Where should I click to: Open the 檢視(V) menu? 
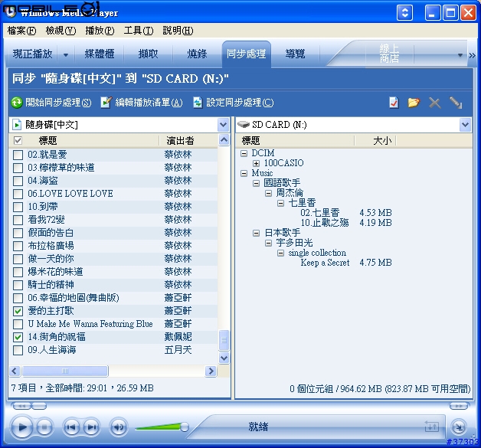61,31
